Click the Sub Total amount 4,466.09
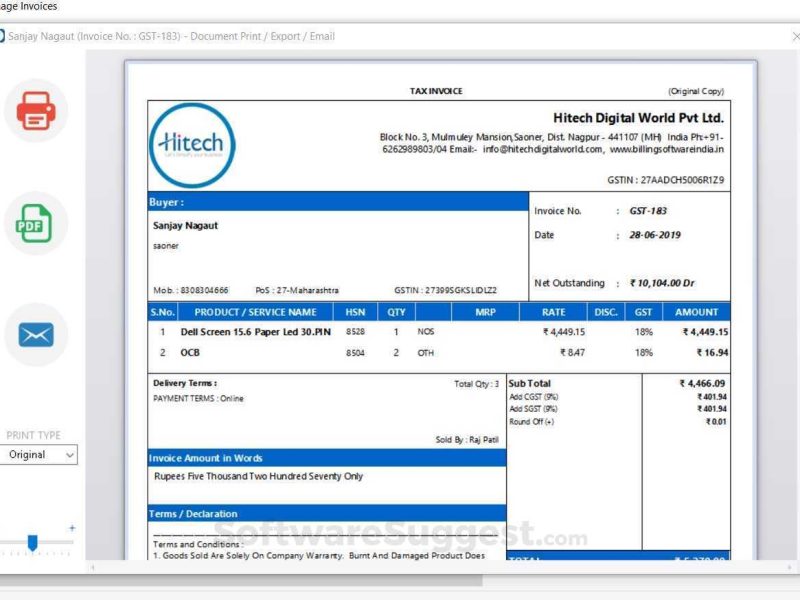 pos(702,383)
